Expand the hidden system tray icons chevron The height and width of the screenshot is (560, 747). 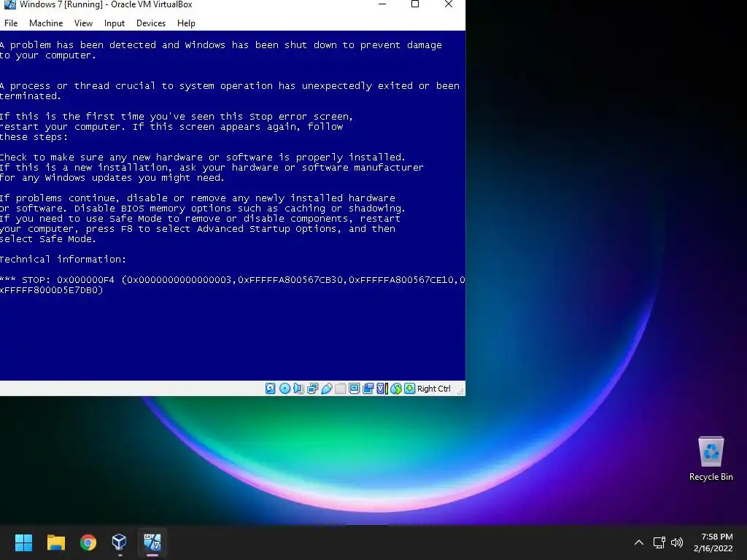(639, 542)
